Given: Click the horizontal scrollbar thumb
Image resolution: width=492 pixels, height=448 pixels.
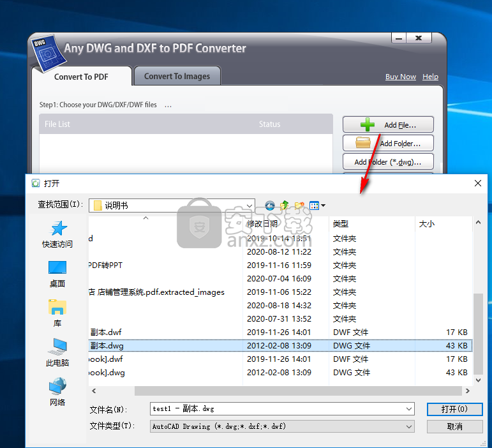Looking at the screenshot, I should point(298,391).
